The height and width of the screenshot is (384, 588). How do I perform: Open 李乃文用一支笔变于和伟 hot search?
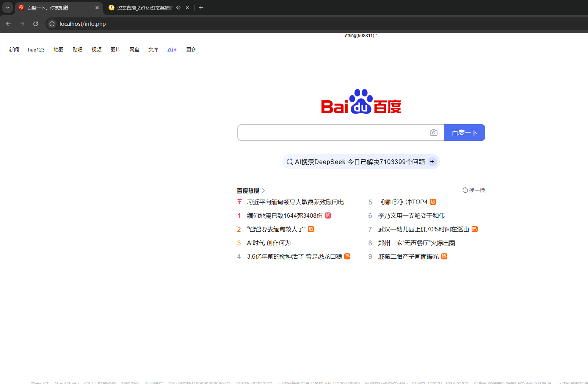[411, 215]
